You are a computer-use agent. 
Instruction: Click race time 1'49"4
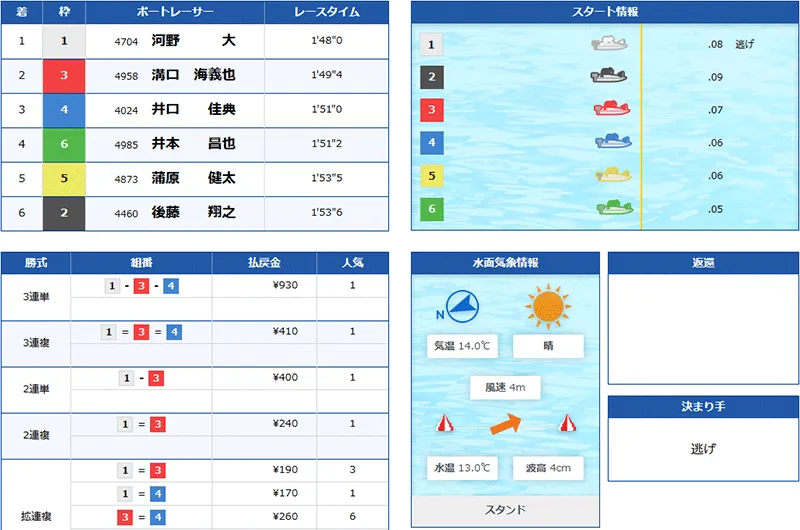(327, 75)
